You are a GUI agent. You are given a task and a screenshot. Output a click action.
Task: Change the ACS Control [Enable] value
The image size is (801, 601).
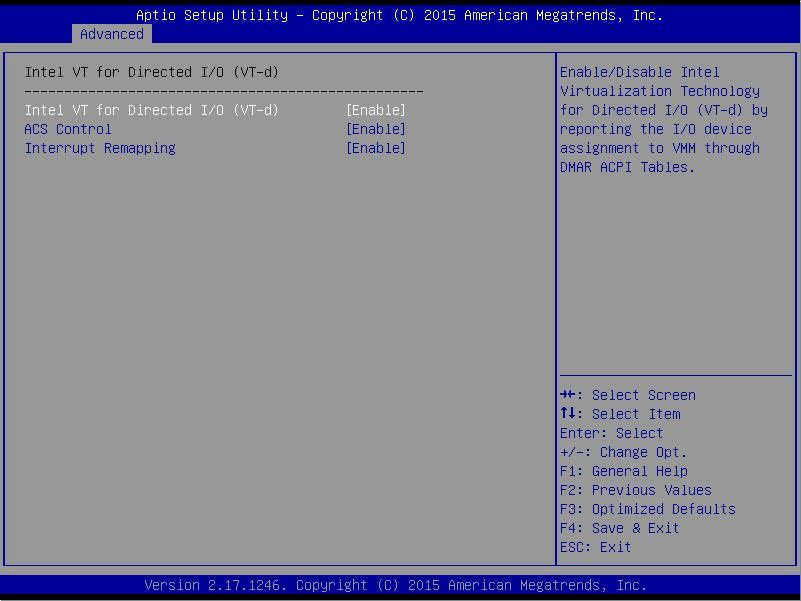(x=376, y=129)
